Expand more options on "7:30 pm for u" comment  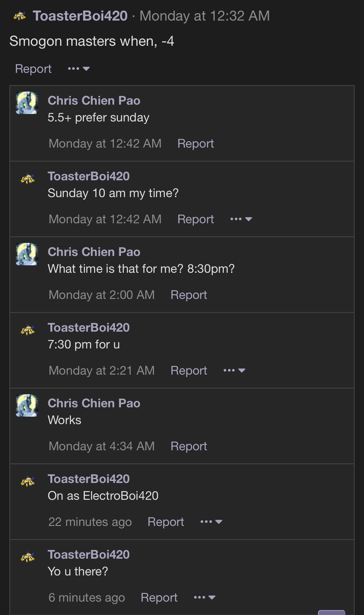coord(234,371)
